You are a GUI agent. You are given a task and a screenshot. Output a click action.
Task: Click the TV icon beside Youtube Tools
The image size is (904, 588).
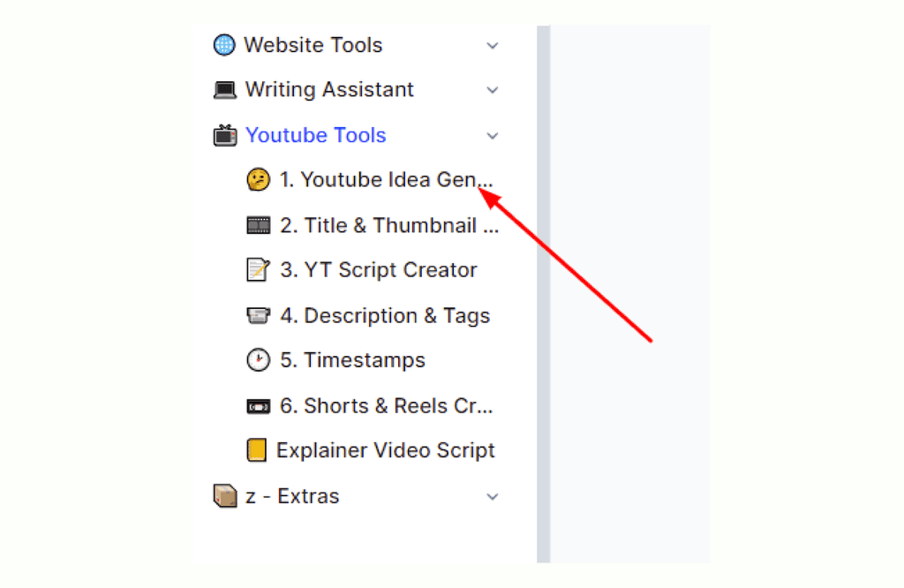coord(224,134)
